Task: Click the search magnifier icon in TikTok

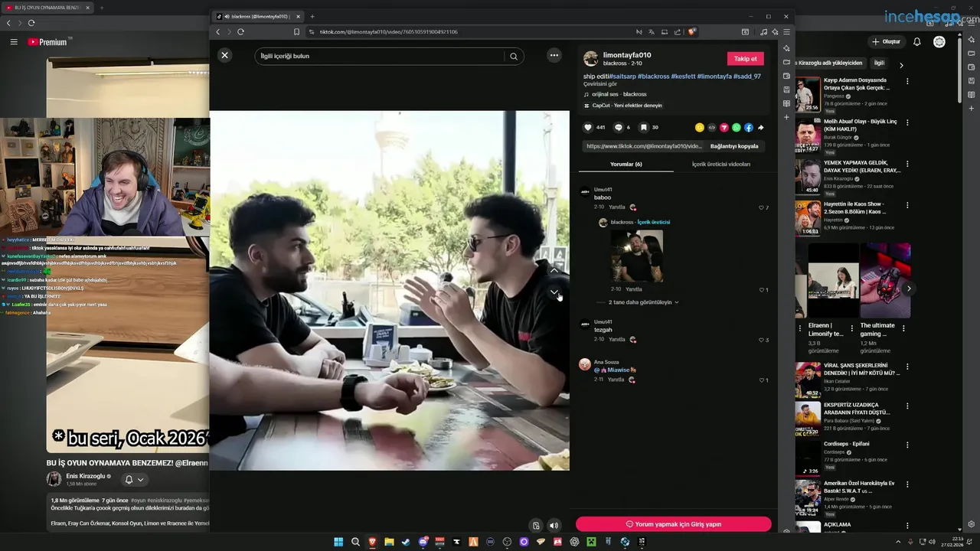Action: (x=514, y=56)
